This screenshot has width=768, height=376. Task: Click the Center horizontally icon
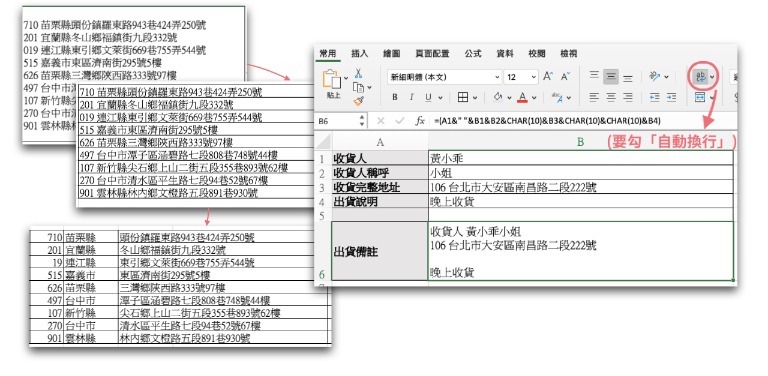611,97
